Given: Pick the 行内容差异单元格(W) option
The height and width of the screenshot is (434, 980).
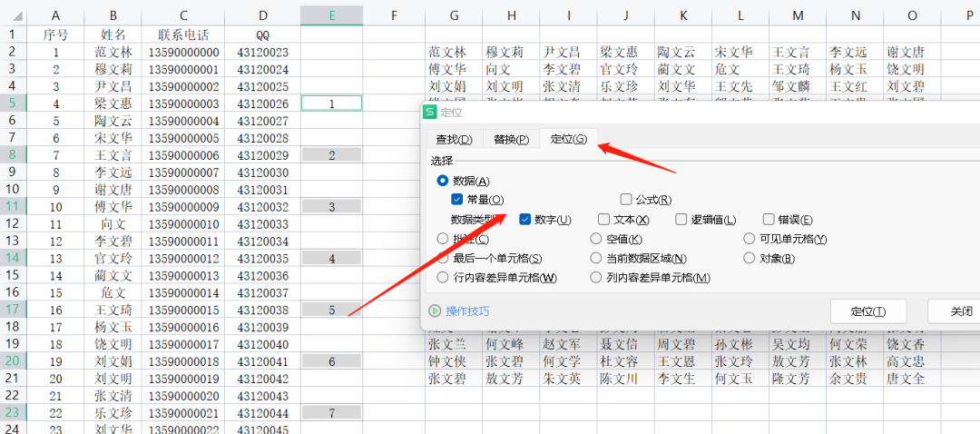Looking at the screenshot, I should pos(443,278).
